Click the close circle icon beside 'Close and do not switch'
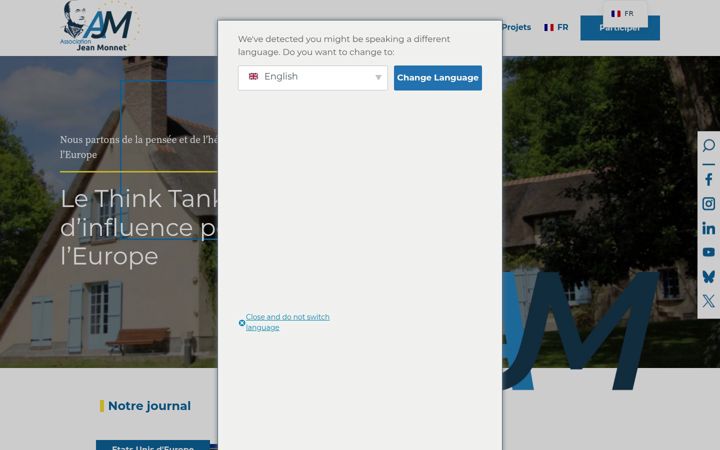720x450 pixels. click(242, 323)
